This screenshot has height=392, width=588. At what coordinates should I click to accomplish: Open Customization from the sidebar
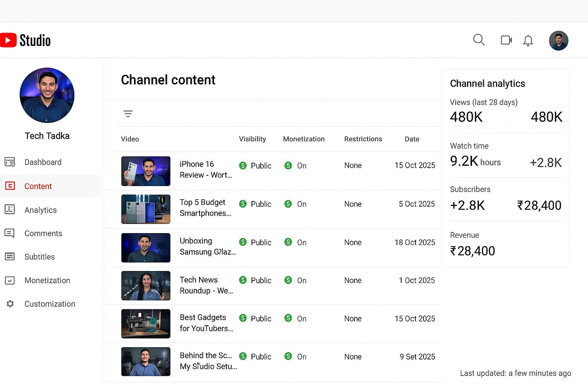pos(49,304)
